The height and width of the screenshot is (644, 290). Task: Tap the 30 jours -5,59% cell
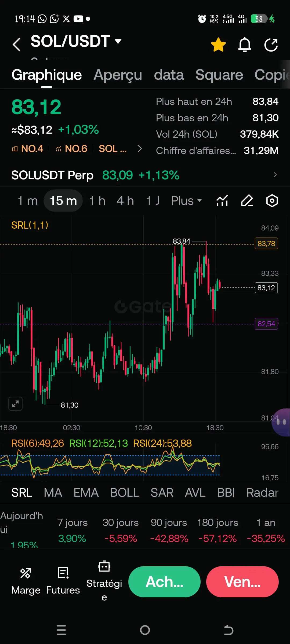(x=121, y=530)
